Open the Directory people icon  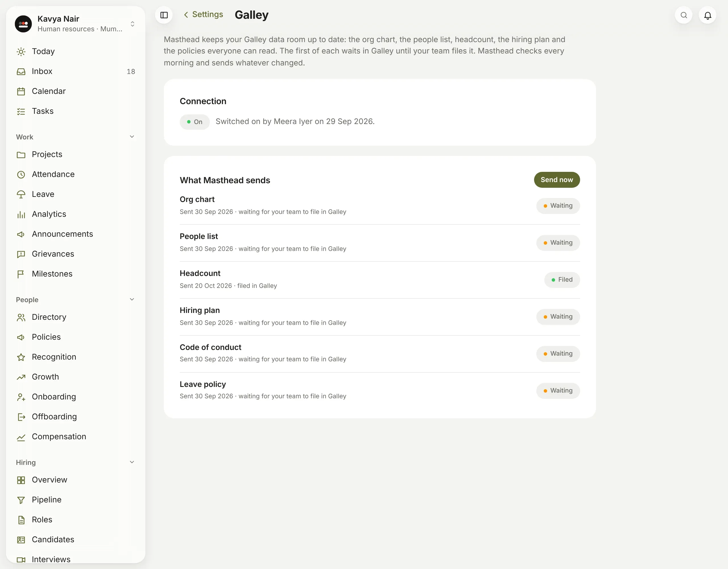click(21, 318)
